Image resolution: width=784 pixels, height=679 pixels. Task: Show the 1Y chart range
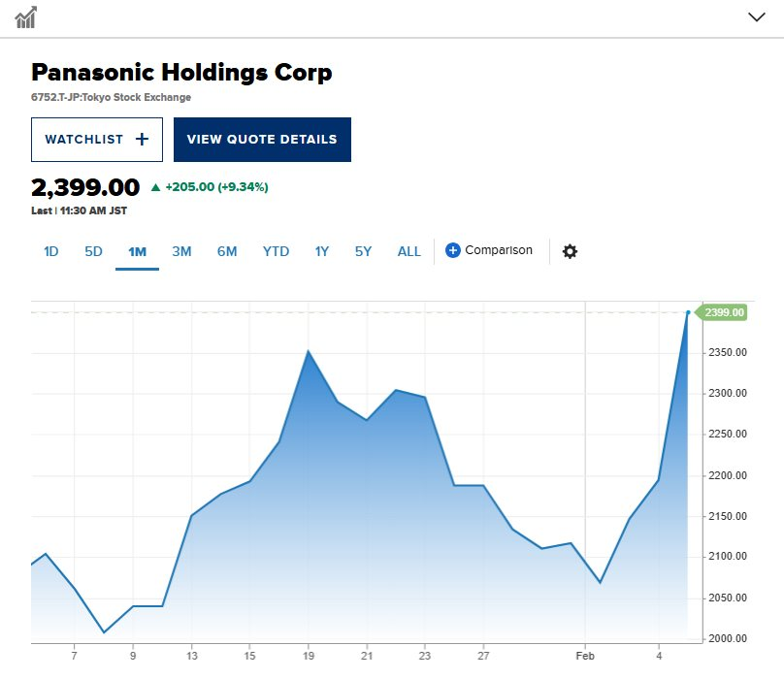point(322,251)
